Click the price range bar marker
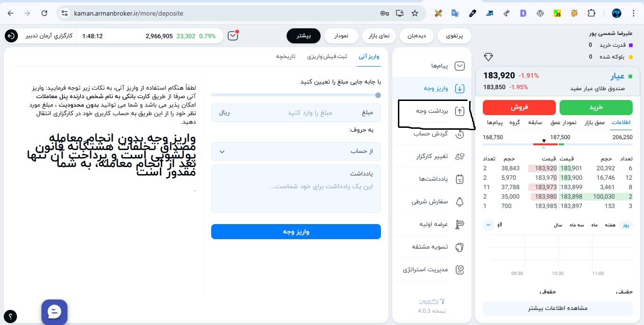Screen dimensions: 644x325 click(544, 141)
